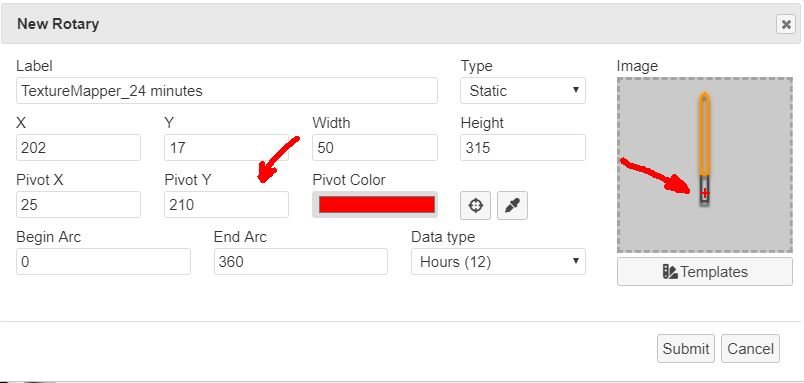Viewport: 804px width, 383px height.
Task: Select the Height input field
Action: click(x=522, y=148)
